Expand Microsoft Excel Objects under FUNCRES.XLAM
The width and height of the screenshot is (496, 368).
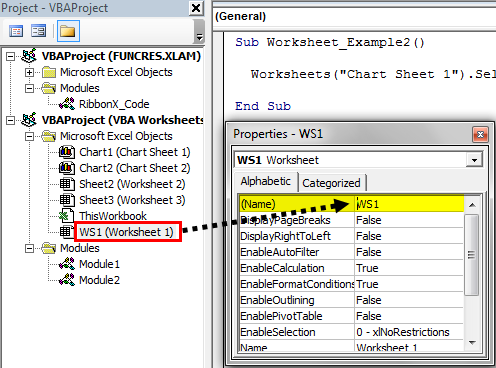(29, 72)
